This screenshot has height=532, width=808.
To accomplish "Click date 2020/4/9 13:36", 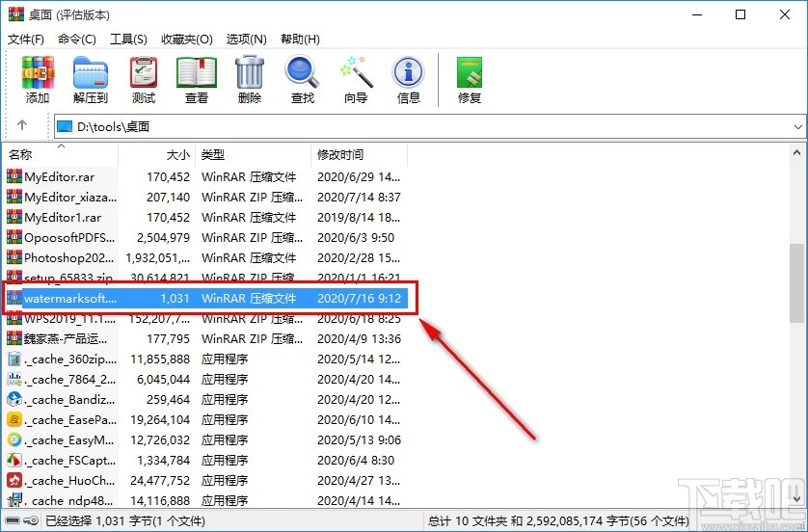I will [360, 339].
